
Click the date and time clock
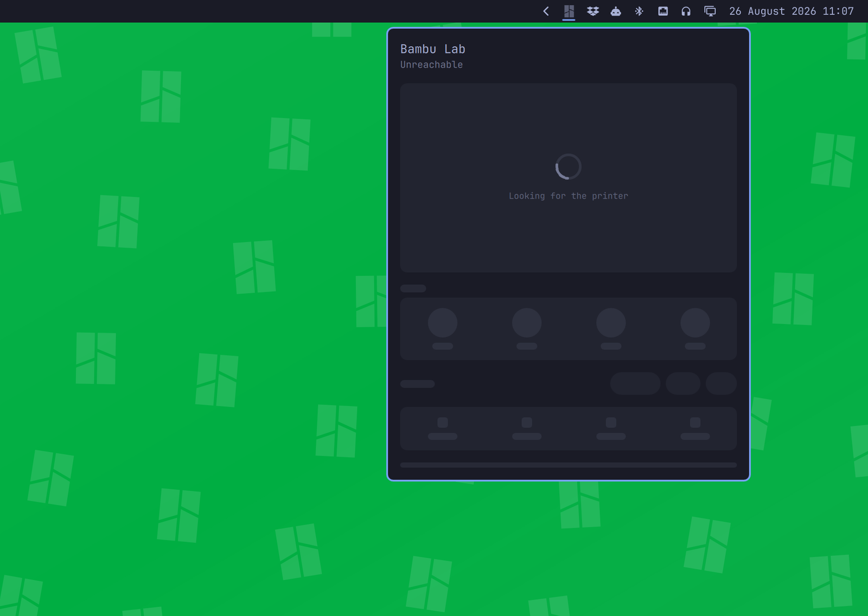pos(792,11)
